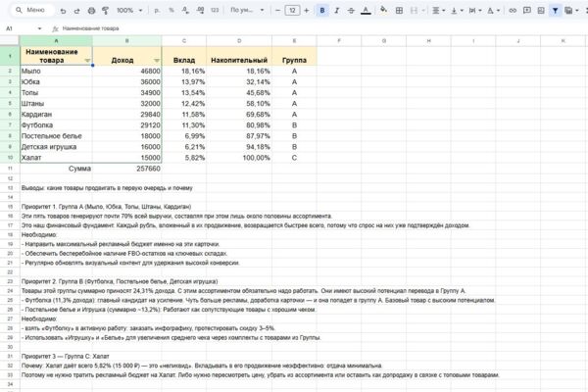This screenshot has width=588, height=392.
Task: Open the vertical align dropdown
Action: 457,11
